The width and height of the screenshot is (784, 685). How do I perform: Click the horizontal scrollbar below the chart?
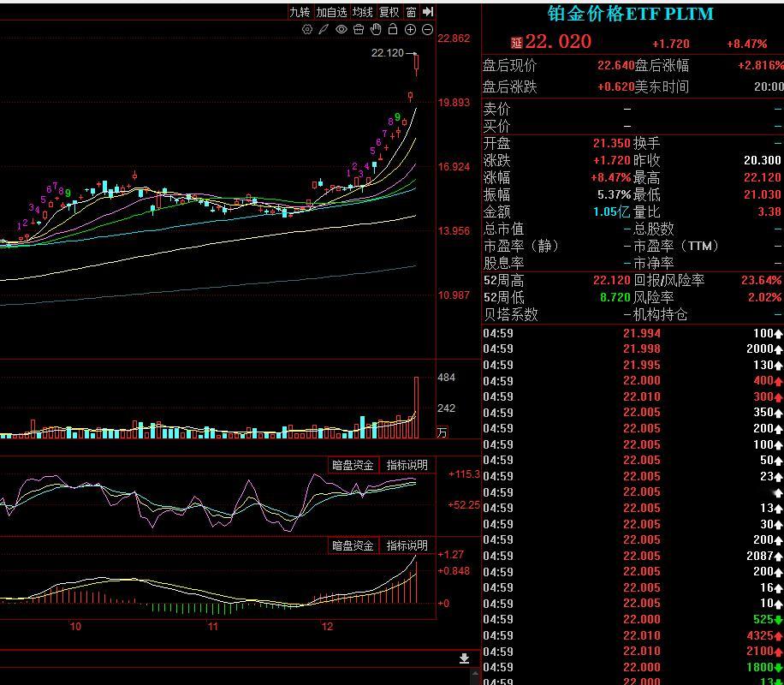click(231, 658)
